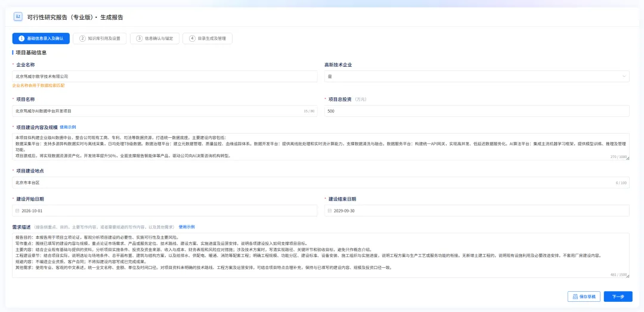Click the 下一步 button
The width and height of the screenshot is (644, 312).
pos(618,297)
